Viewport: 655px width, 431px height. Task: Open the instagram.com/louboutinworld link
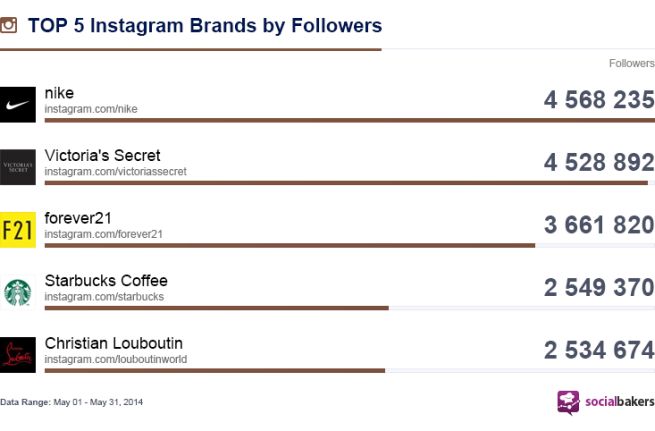(115, 359)
